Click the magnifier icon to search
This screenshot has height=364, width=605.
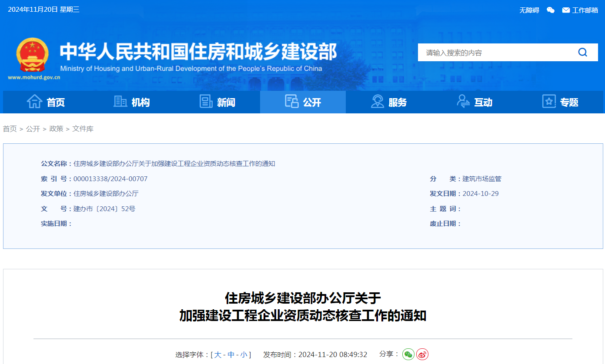tap(582, 52)
